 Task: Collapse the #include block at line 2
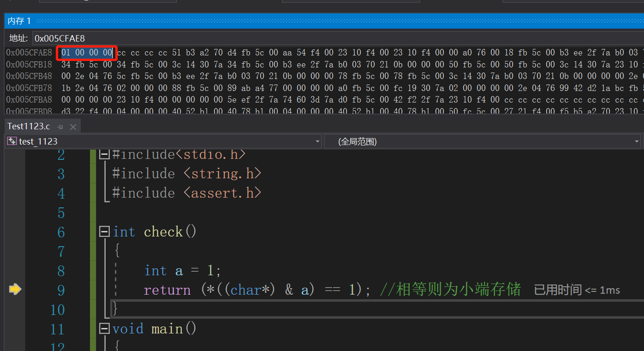click(105, 154)
